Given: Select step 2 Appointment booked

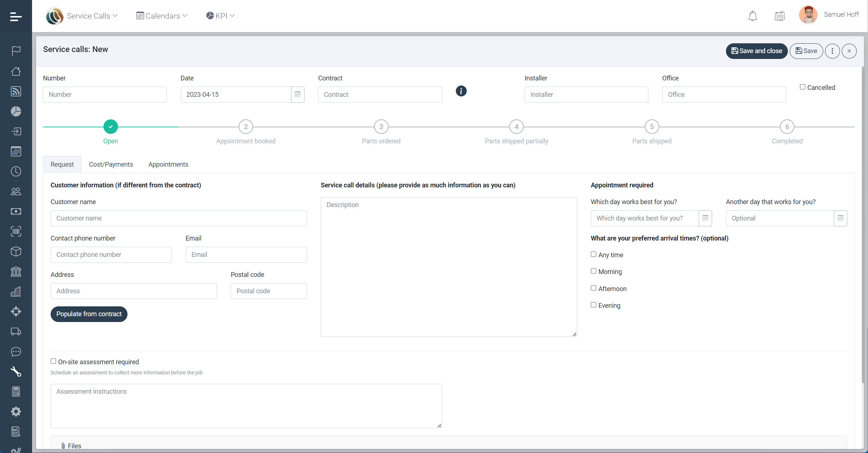Looking at the screenshot, I should pyautogui.click(x=246, y=127).
